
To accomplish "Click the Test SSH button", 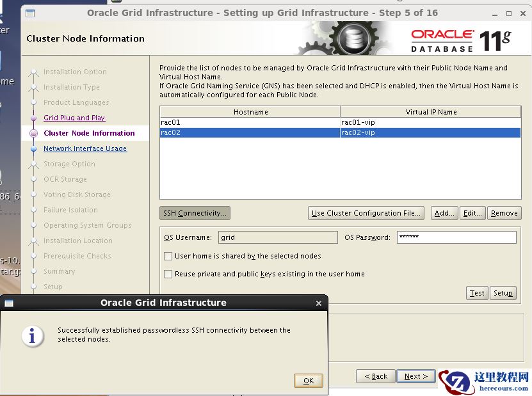I will click(477, 293).
